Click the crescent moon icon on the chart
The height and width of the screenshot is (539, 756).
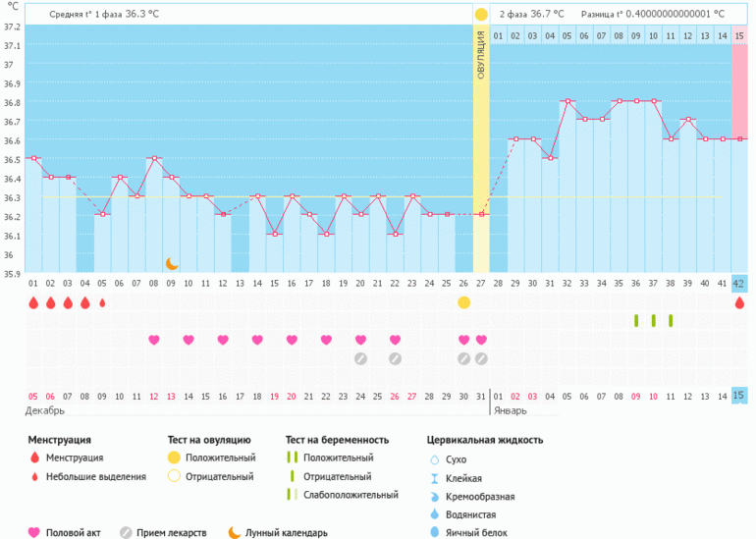point(172,263)
